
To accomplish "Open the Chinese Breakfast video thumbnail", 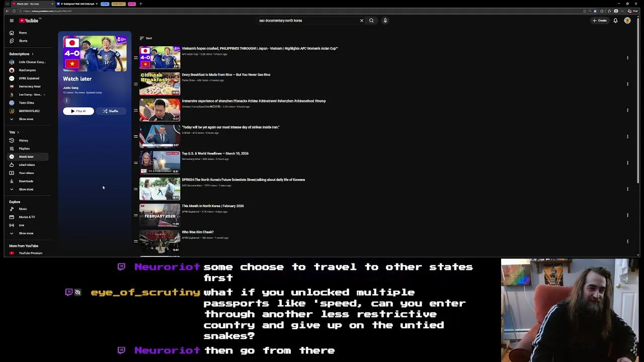I will [x=159, y=84].
